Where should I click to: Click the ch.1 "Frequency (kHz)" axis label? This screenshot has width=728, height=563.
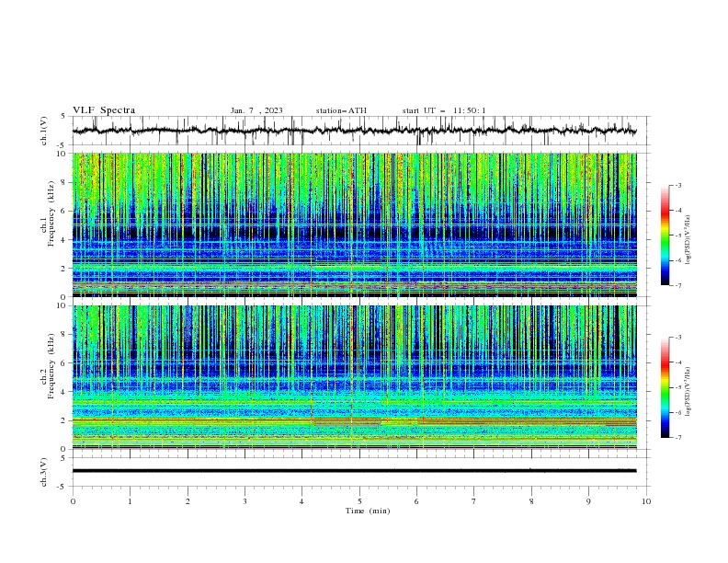[x=51, y=214]
